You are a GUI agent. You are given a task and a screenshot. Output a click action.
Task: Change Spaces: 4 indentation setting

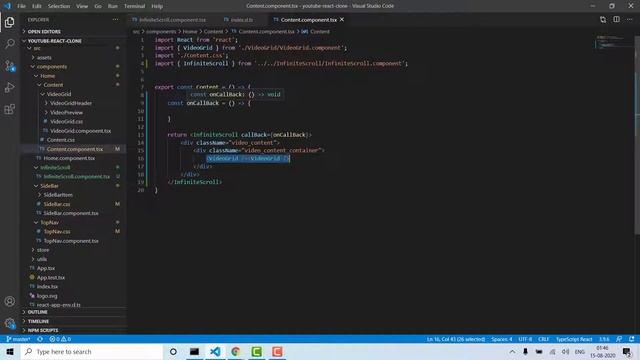point(502,339)
